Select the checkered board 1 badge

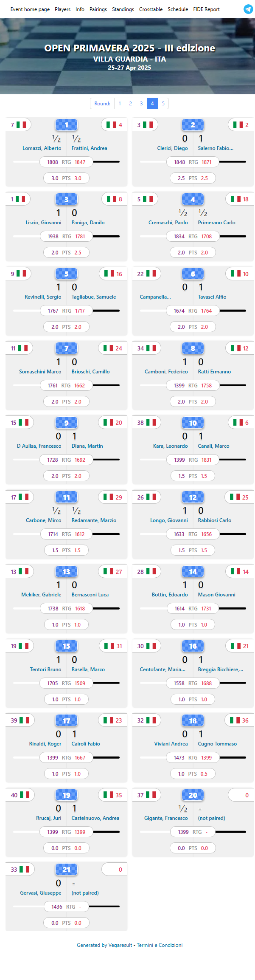point(66,125)
